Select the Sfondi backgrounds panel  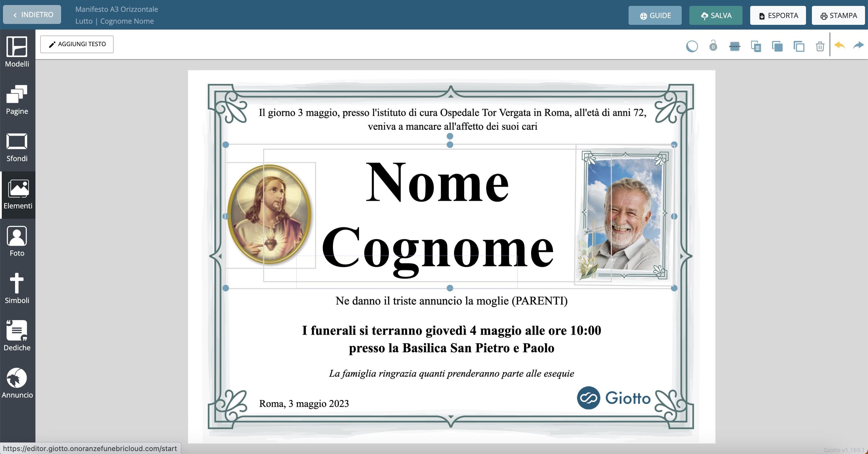(x=17, y=146)
